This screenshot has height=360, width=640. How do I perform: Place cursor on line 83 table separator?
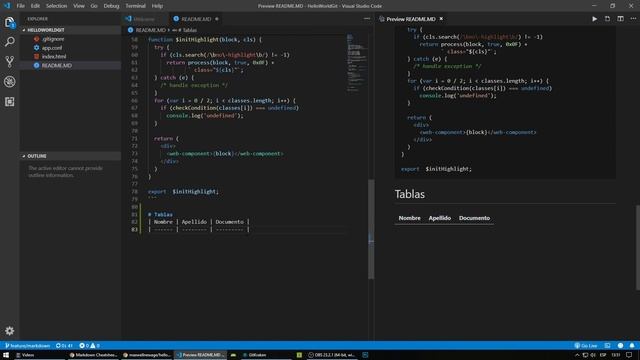(x=198, y=229)
